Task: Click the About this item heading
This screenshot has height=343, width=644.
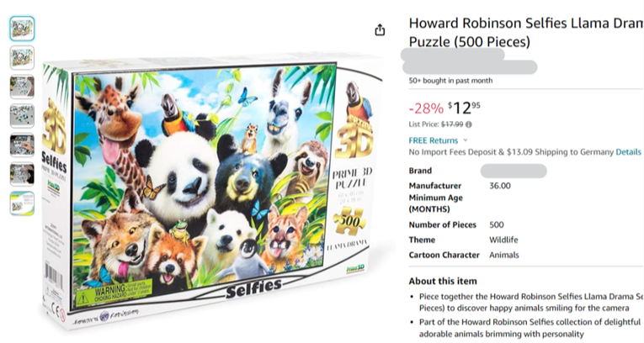Action: [x=443, y=281]
